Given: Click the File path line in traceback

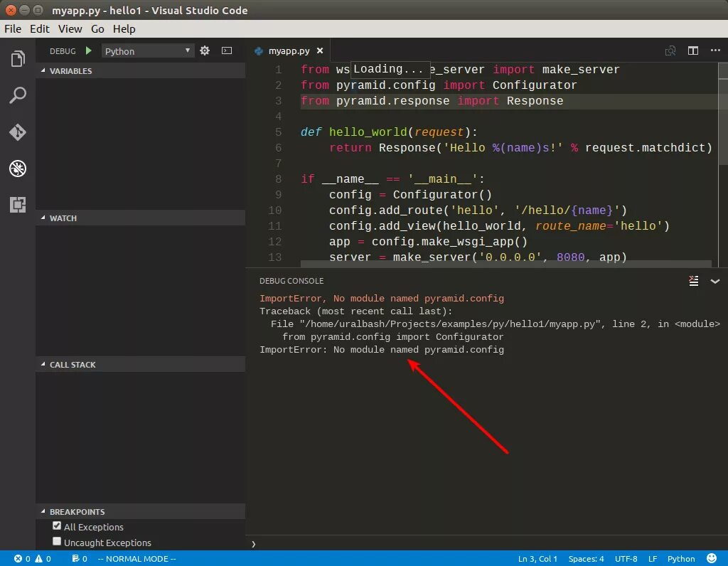Looking at the screenshot, I should click(496, 324).
